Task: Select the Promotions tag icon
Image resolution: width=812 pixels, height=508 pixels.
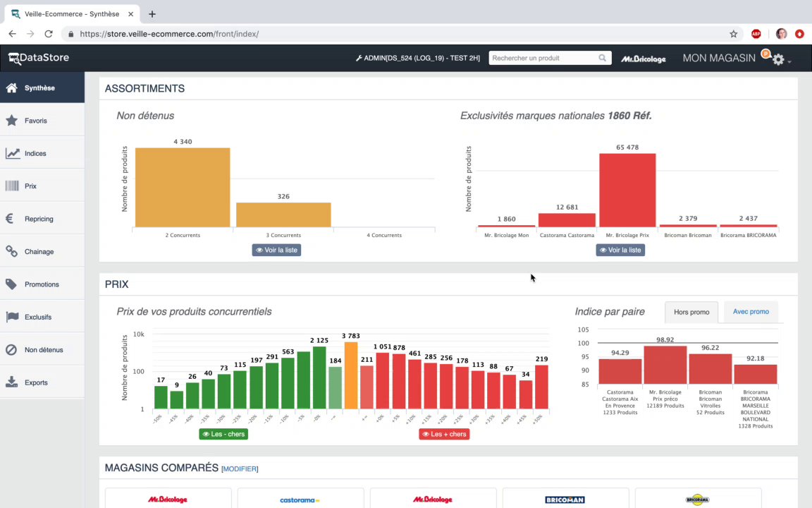Action: (x=11, y=284)
